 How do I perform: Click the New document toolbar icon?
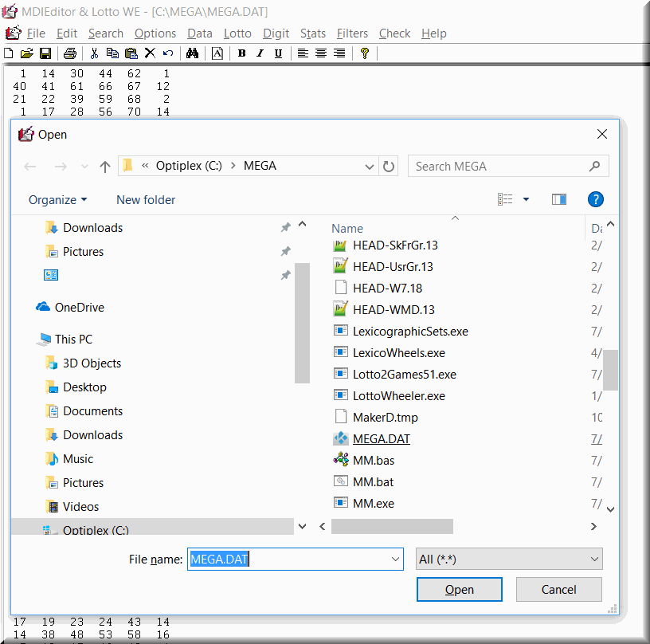coord(8,53)
